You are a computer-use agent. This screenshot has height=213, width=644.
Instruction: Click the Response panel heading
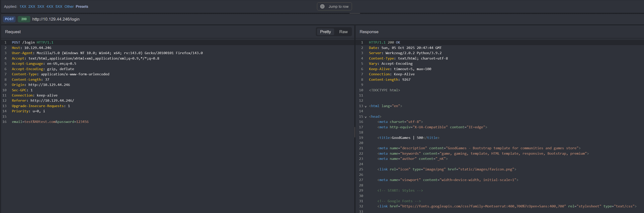coord(369,32)
